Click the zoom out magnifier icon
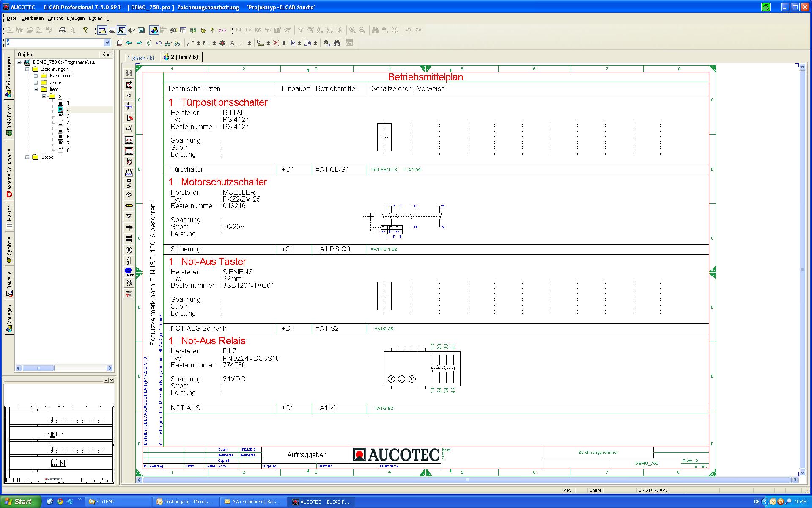The width and height of the screenshot is (812, 508). (362, 30)
